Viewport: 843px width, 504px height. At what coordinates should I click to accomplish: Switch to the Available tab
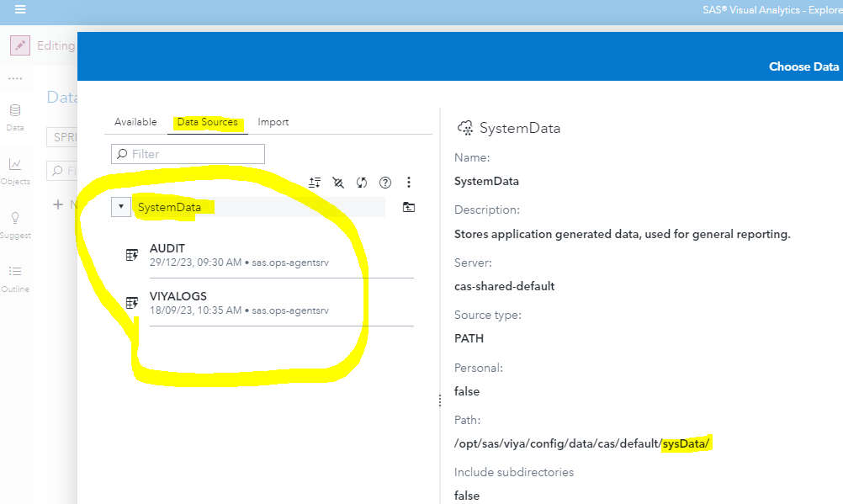135,121
